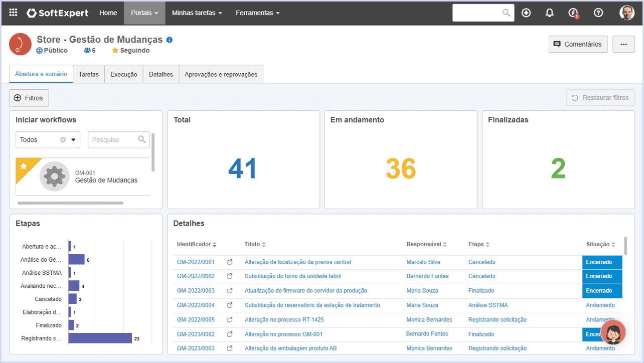Expand the Todos combo box arrow

click(x=74, y=140)
